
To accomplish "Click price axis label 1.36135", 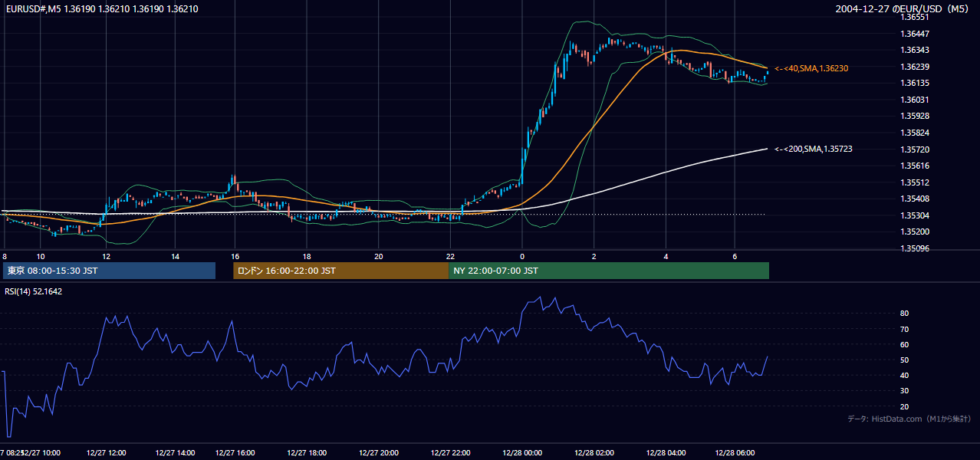I will click(915, 83).
